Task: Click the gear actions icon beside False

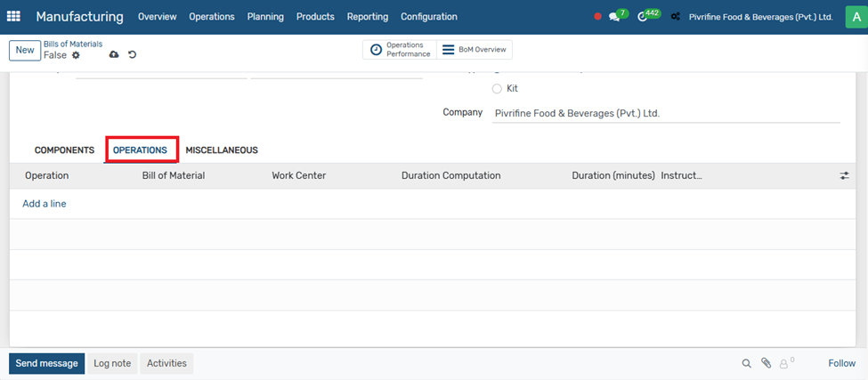Action: tap(76, 56)
